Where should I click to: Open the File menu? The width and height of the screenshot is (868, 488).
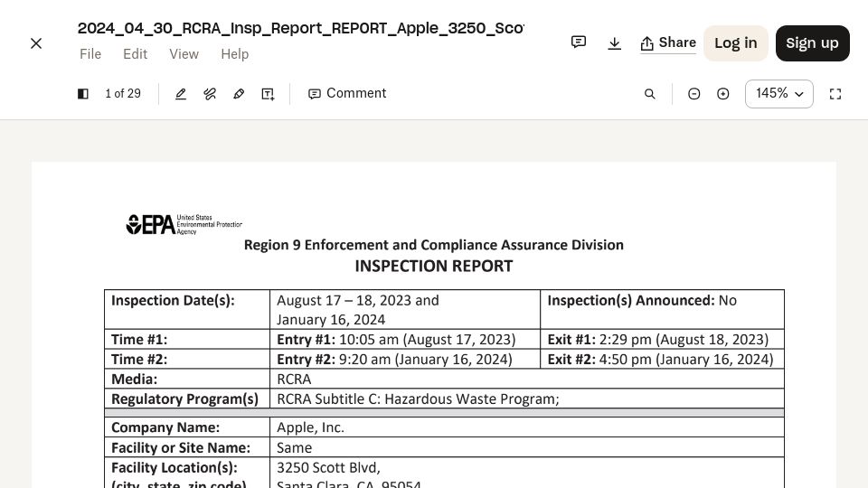pos(90,54)
